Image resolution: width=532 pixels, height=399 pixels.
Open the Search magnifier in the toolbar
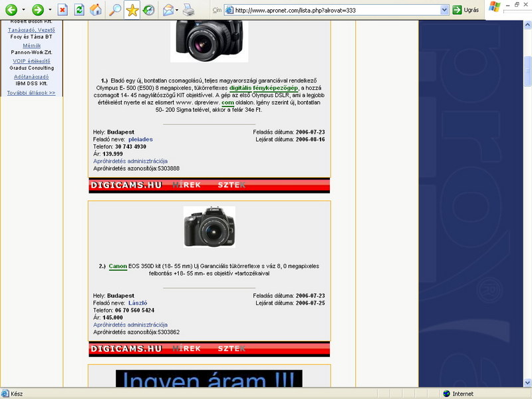pos(115,10)
